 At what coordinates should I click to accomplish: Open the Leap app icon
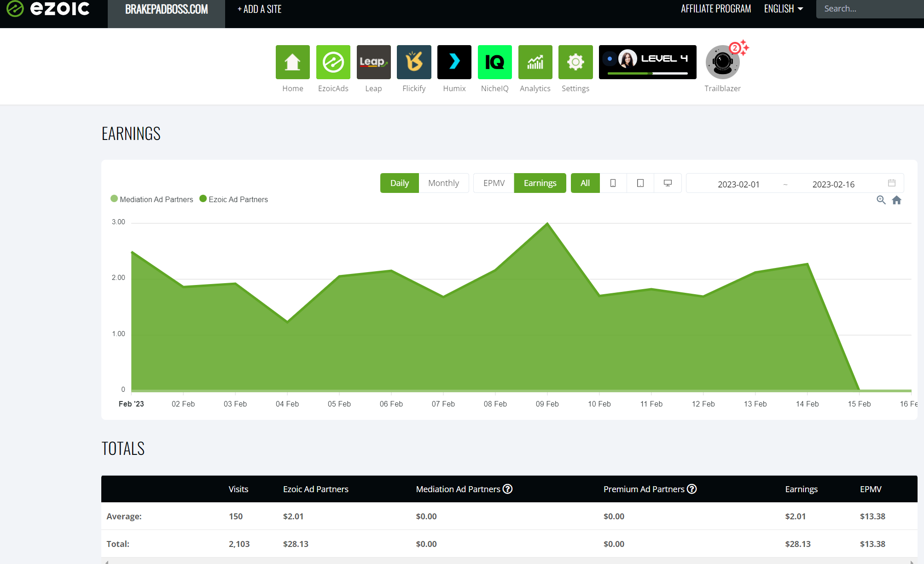pos(374,62)
